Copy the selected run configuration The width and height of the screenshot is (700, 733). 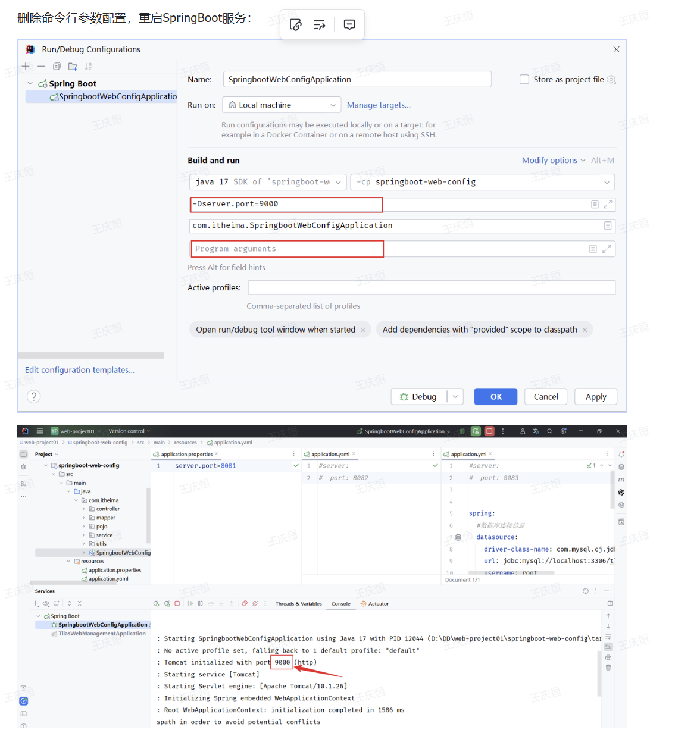(57, 67)
